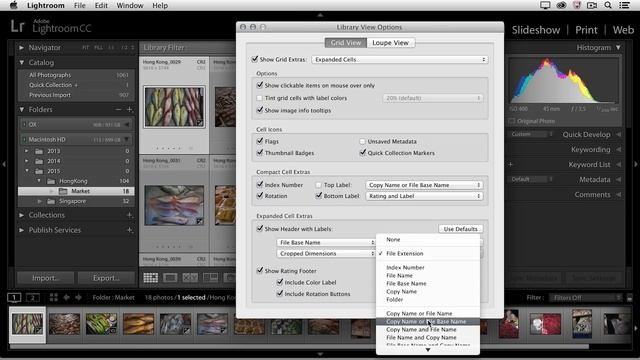The image size is (640, 360).
Task: Click second window button 2 in filmstrip
Action: point(33,298)
